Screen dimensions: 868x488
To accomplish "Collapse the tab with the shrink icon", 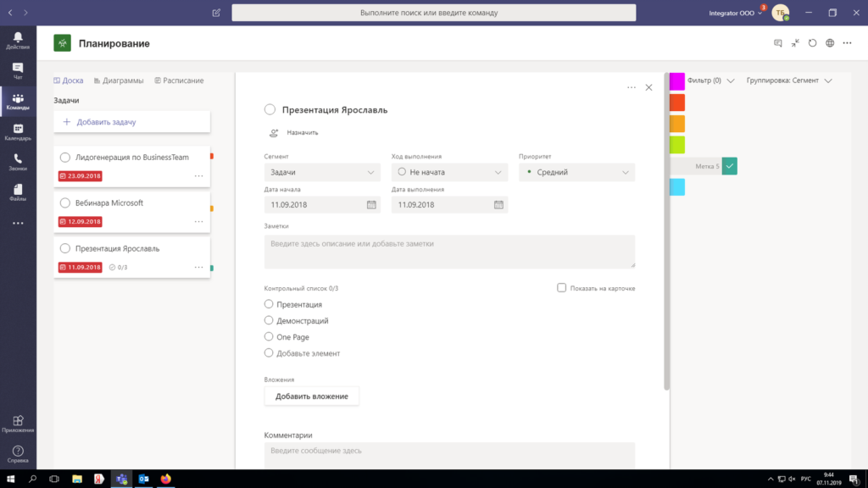I will [795, 43].
